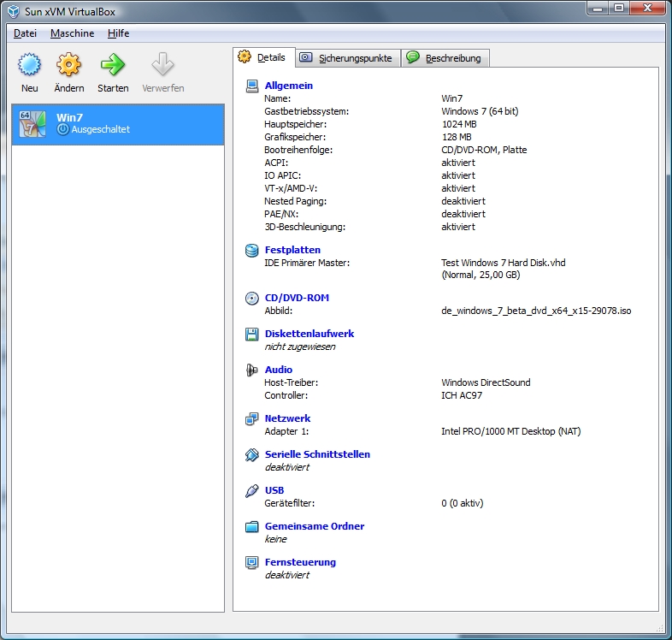Click the camera icon on Sicherungspunkte tab
The width and height of the screenshot is (672, 640).
305,57
